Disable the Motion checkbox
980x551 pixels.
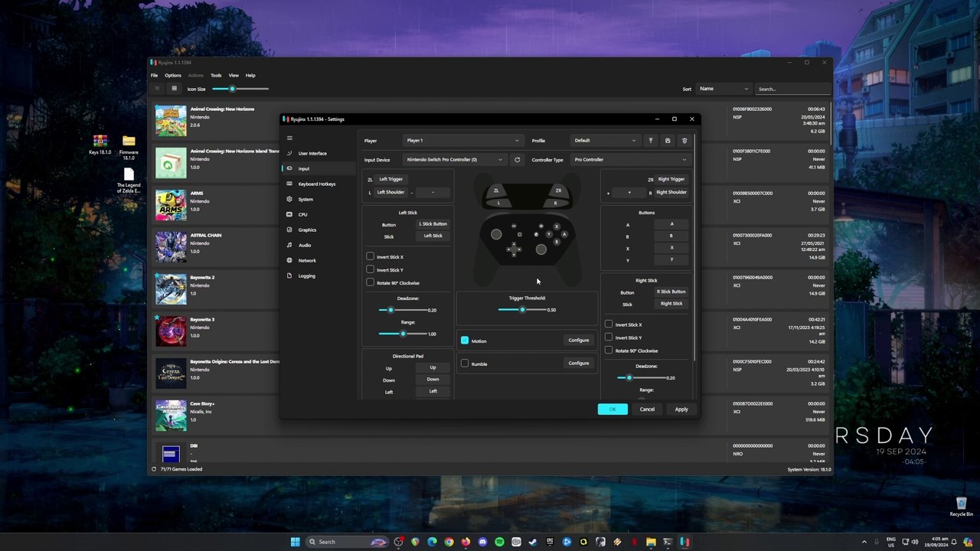(x=465, y=341)
